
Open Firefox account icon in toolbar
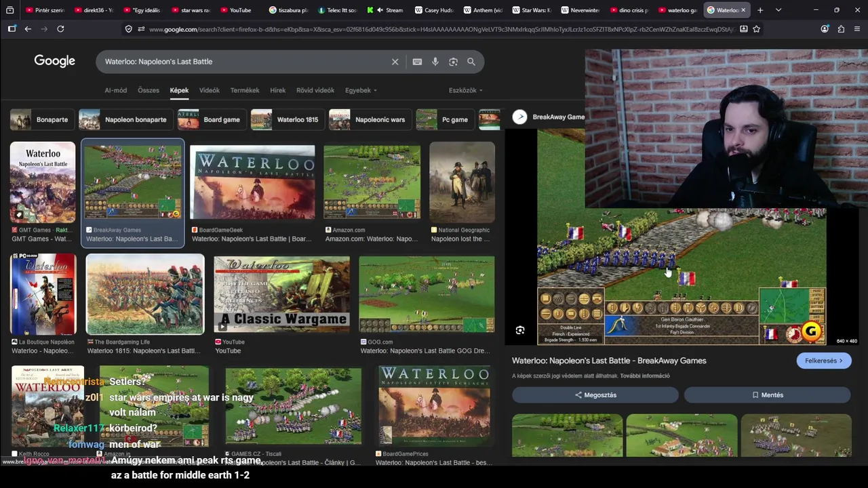click(x=825, y=29)
